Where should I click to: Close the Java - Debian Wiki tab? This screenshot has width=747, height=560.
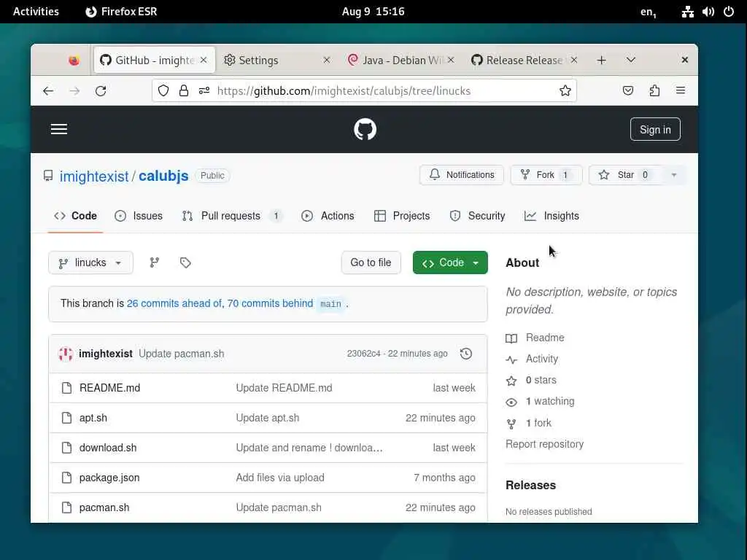coord(451,60)
